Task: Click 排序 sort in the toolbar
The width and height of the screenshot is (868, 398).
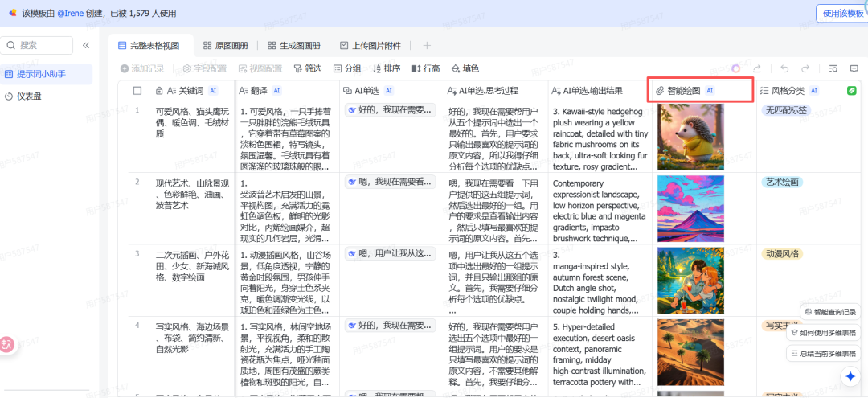Action: point(387,68)
